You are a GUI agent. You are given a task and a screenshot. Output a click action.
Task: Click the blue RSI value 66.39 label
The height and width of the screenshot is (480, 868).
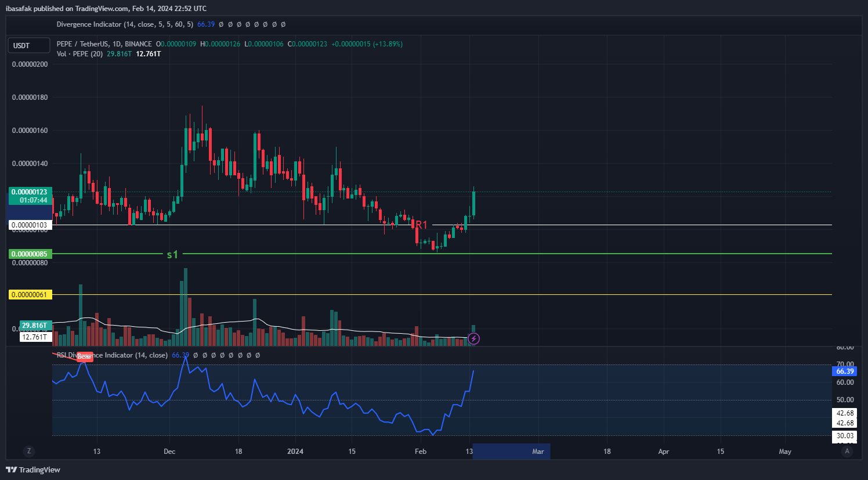coord(845,371)
